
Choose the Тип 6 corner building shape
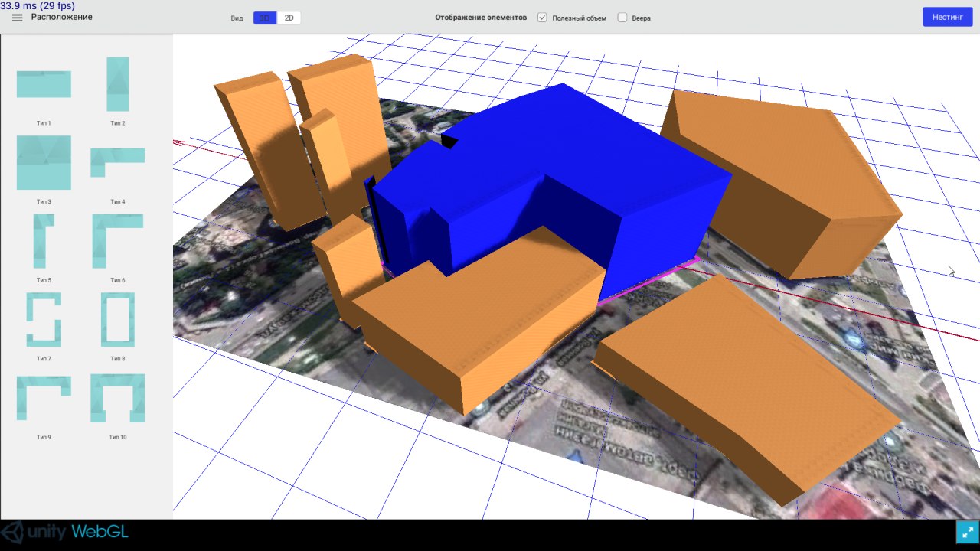[117, 241]
